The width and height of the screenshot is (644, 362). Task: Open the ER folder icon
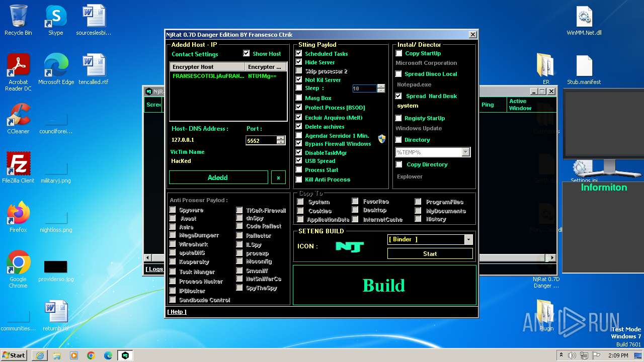(546, 69)
